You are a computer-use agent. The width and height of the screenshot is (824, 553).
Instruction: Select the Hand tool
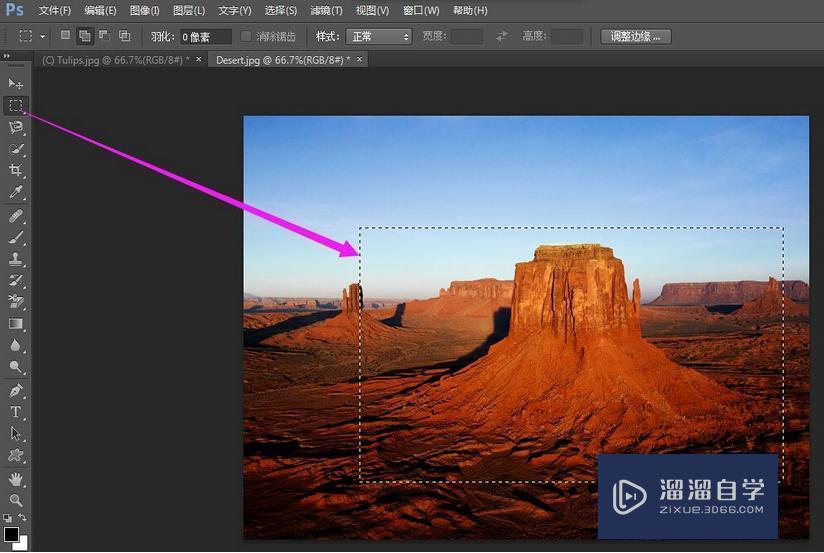tap(16, 479)
